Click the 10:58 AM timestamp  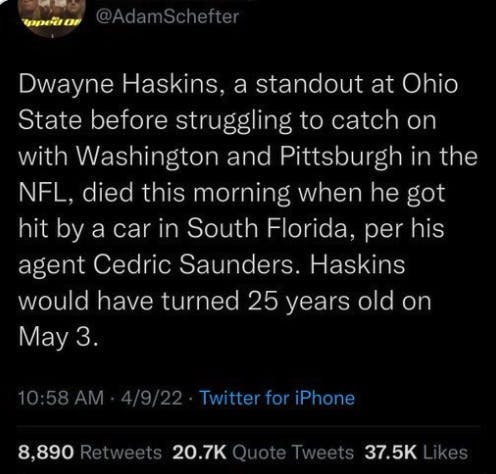tap(61, 398)
